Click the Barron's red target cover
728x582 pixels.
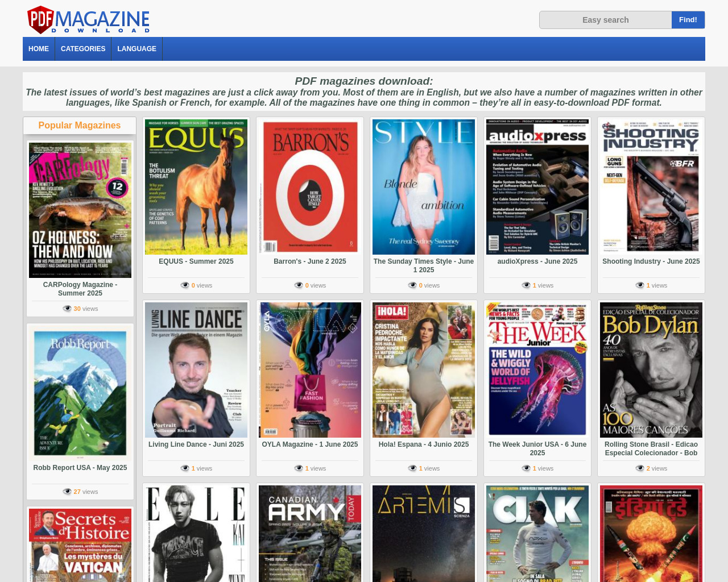coord(310,187)
